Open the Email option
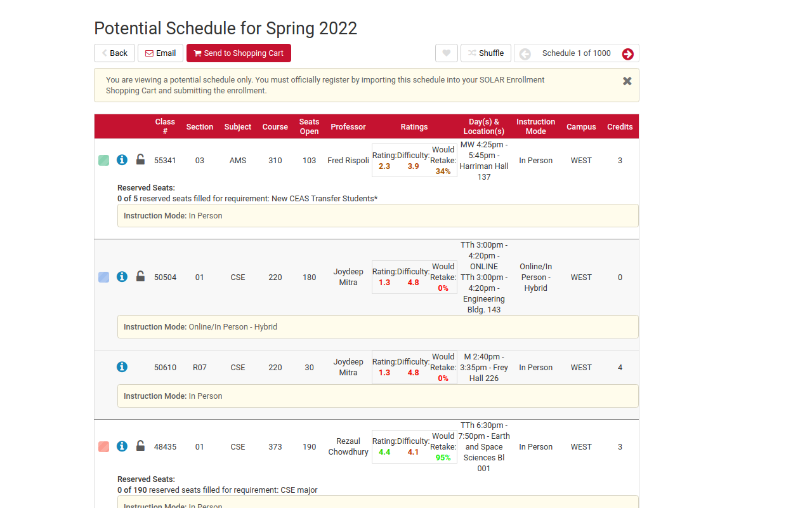Screen dimensions: 812x508 coord(160,53)
